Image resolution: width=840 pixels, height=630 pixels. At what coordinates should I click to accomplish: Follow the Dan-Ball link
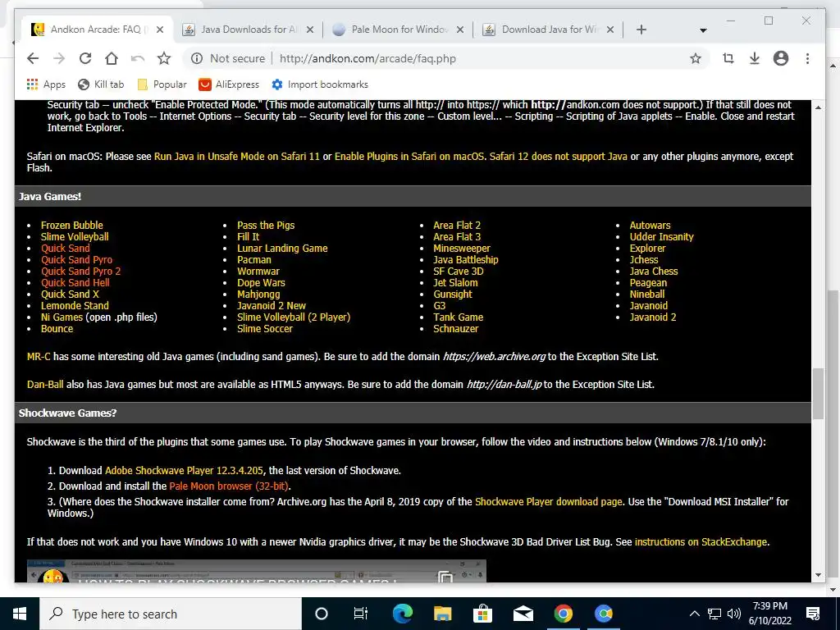point(45,384)
